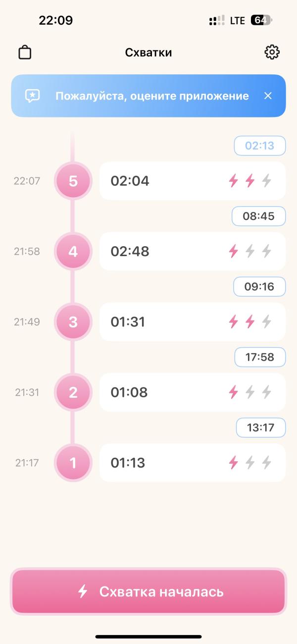Tap the 08:45 interval badge
The image size is (297, 644).
[259, 216]
